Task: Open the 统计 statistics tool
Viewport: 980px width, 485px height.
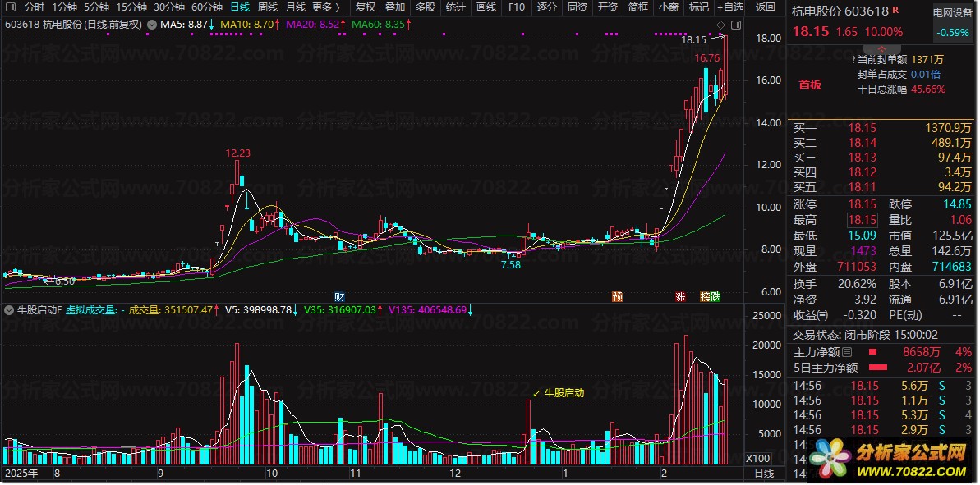Action: 456,7
